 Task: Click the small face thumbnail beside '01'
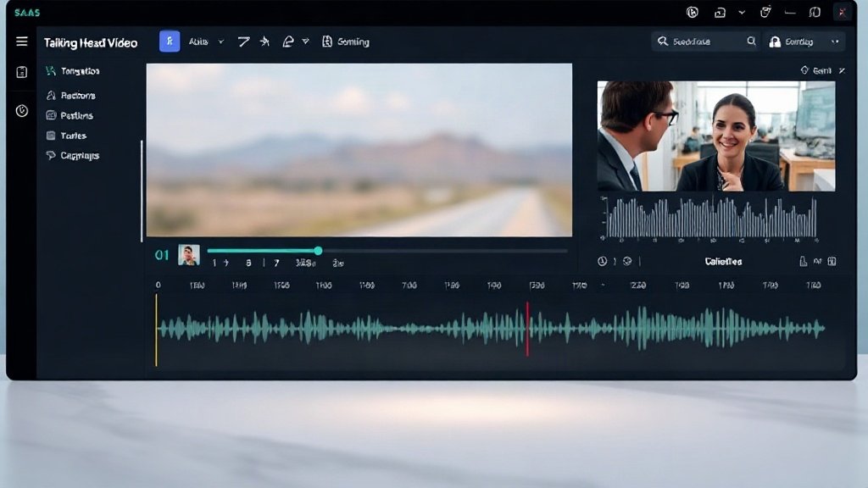[189, 255]
